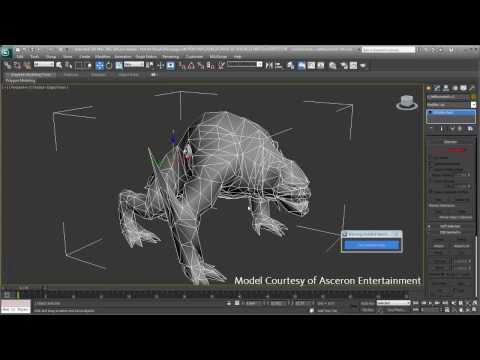
Task: Click the blue button in floating dialog
Action: point(371,245)
